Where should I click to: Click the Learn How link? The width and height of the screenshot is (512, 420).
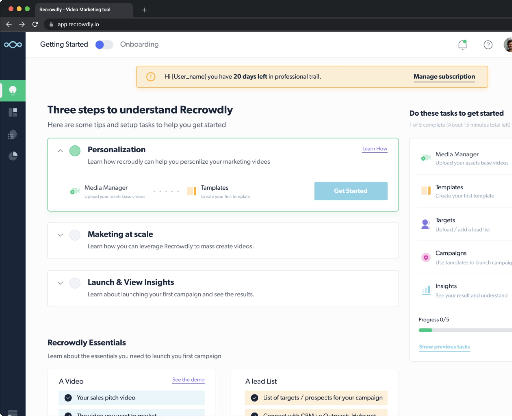tap(375, 149)
